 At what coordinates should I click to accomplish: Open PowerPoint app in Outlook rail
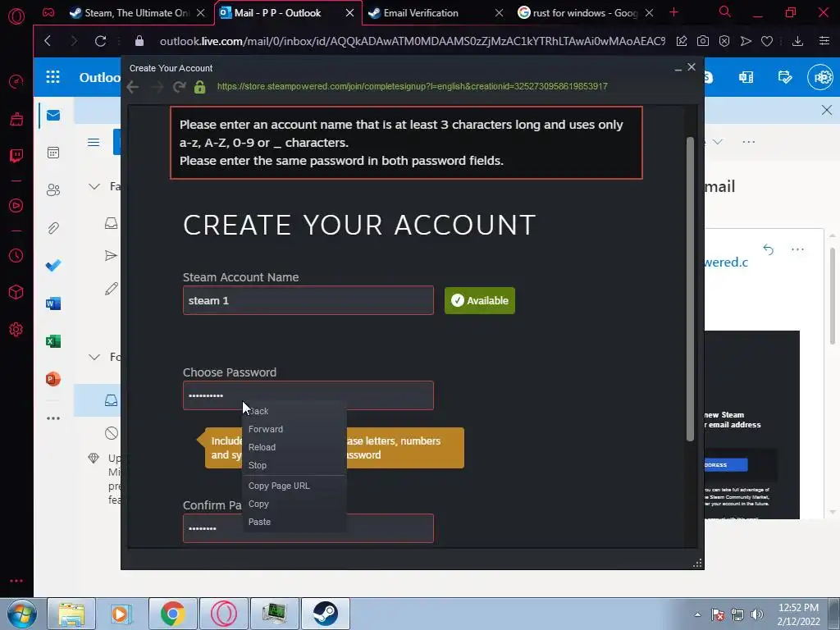click(53, 379)
